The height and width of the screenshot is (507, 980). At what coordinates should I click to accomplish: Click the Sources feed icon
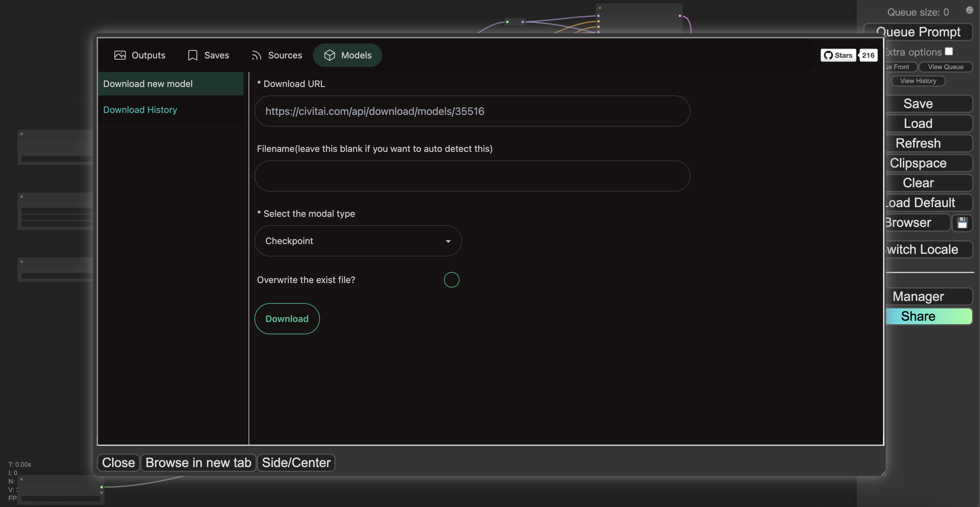pyautogui.click(x=256, y=56)
